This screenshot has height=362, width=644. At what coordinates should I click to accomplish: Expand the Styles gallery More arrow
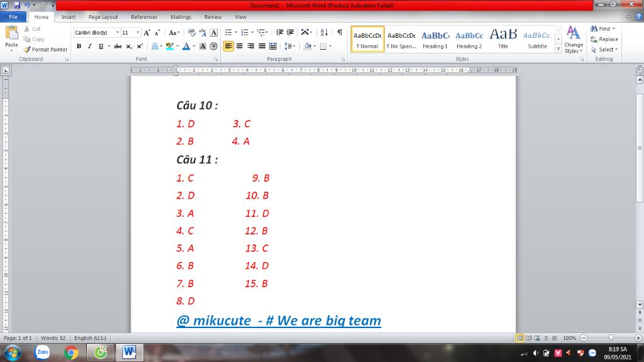[558, 49]
